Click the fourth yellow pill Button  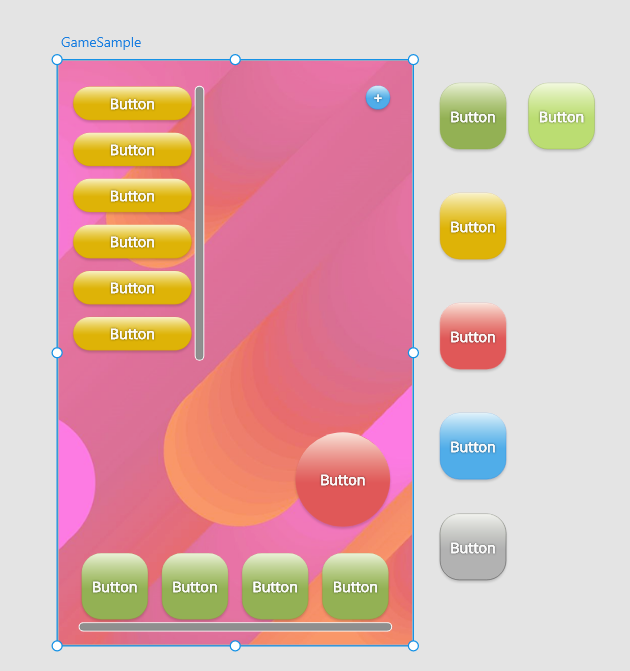coord(132,242)
